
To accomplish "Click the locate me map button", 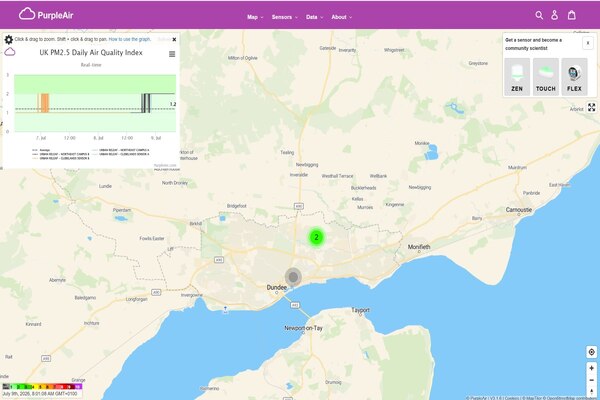I will point(592,352).
